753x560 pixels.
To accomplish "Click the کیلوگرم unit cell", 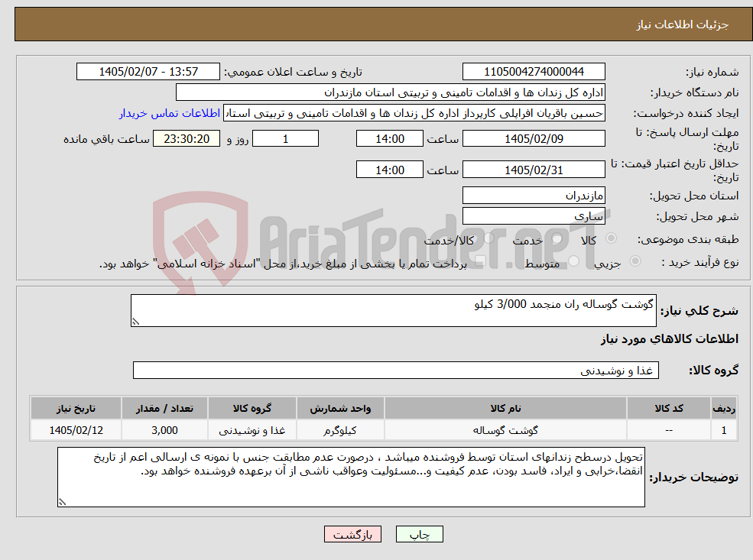I will coord(340,430).
